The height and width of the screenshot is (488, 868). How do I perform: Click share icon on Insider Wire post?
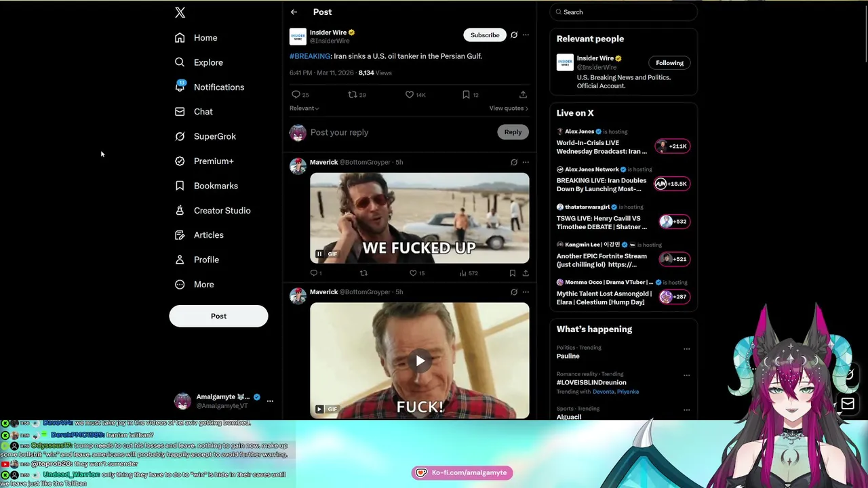pyautogui.click(x=523, y=95)
